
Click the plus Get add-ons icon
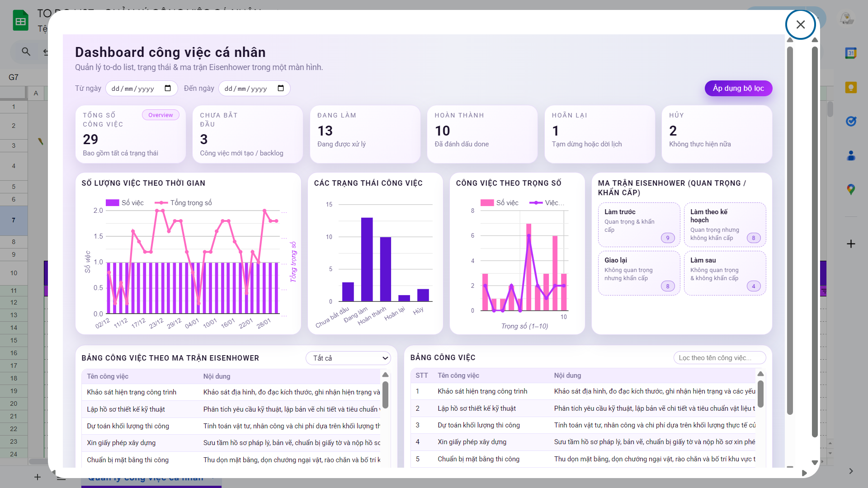851,244
